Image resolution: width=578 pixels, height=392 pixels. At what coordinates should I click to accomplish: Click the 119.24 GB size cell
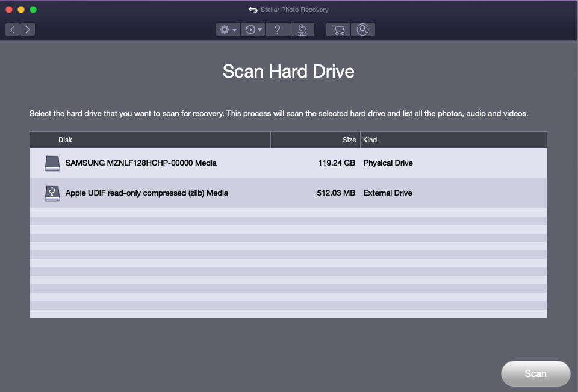point(337,163)
